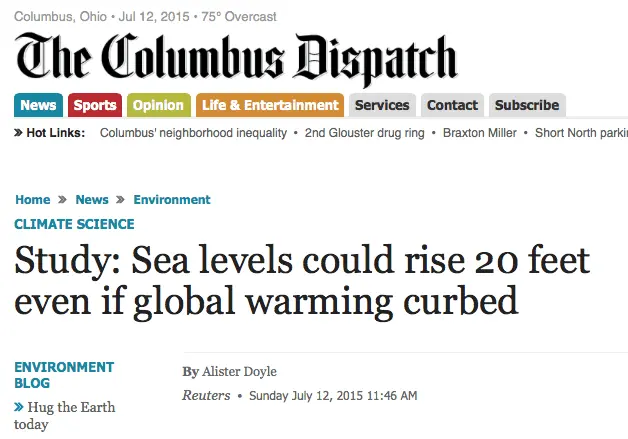Click The Columbus Dispatch masthead logo
628x439 pixels.
coord(236,58)
